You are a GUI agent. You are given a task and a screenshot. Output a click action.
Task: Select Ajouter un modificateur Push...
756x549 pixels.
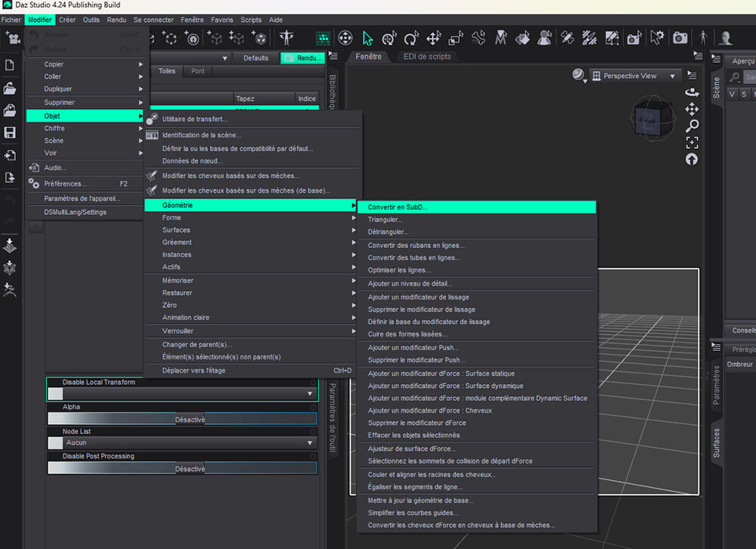tap(476, 347)
